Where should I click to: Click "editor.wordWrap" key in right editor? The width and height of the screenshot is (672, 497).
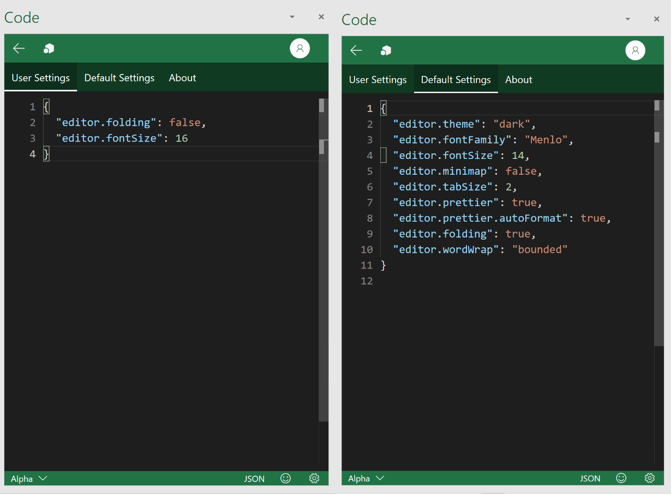446,249
